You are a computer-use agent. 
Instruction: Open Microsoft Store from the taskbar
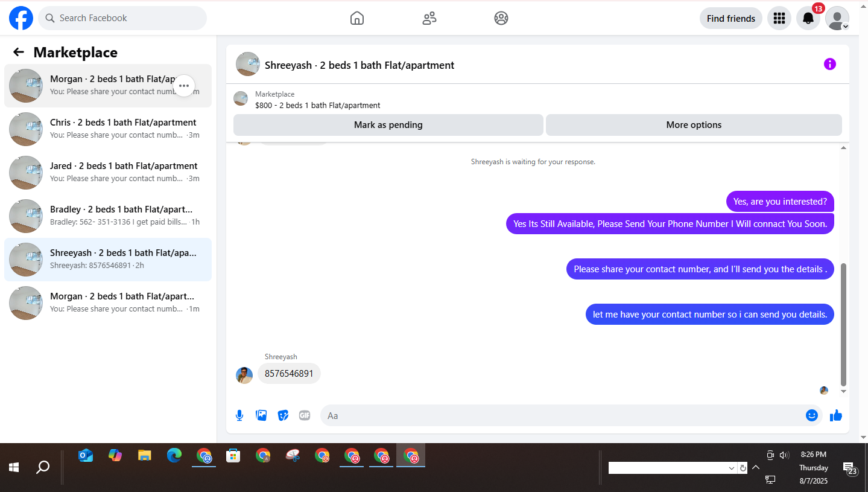[x=233, y=456]
